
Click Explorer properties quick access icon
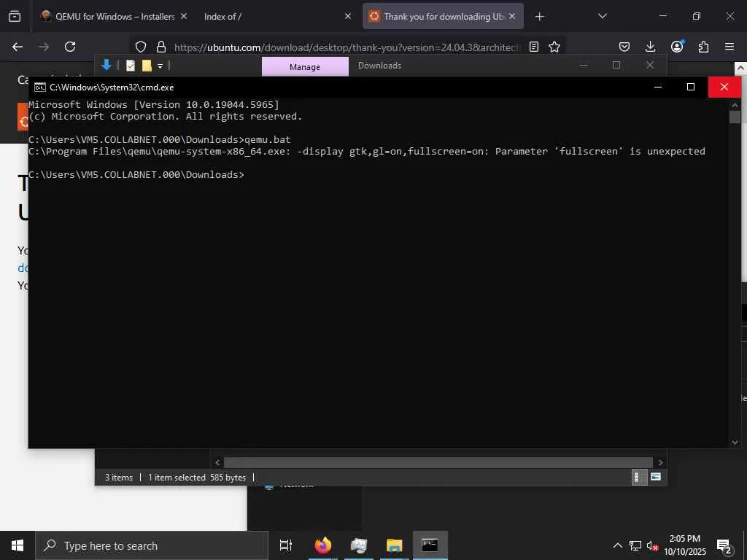tap(131, 66)
